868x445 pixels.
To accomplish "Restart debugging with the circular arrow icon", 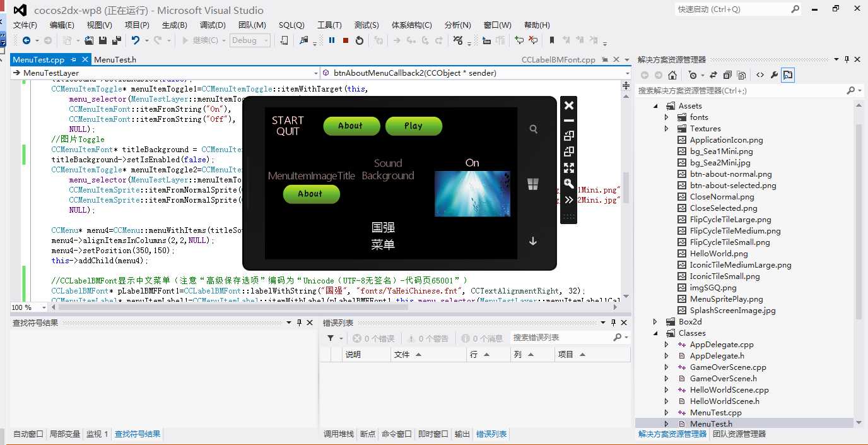I will point(360,40).
